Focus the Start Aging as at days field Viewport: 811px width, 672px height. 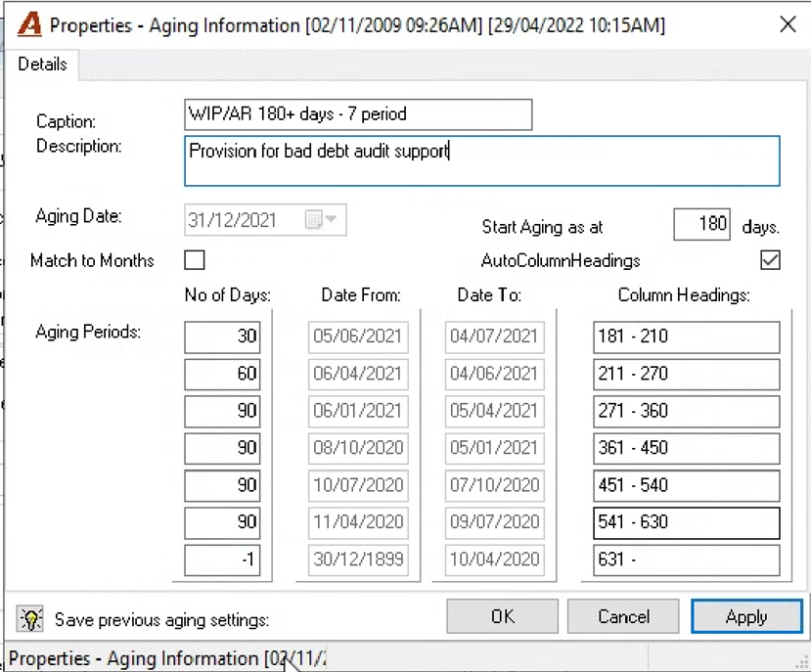(701, 225)
